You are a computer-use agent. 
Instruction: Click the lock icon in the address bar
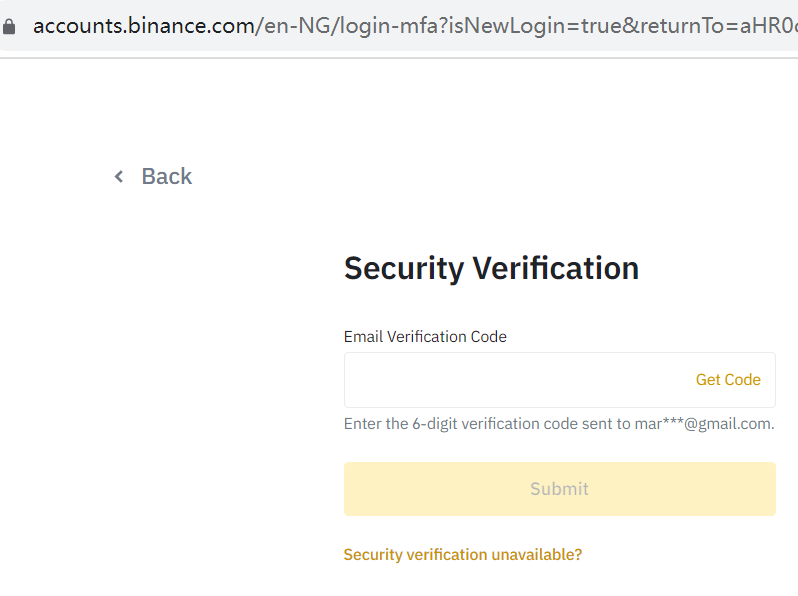[x=10, y=26]
